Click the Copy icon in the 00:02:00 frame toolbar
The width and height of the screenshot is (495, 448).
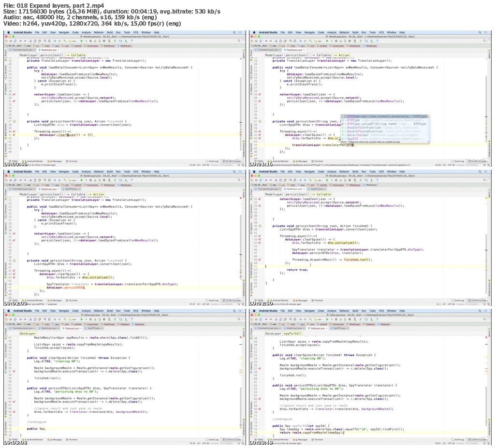click(35, 180)
